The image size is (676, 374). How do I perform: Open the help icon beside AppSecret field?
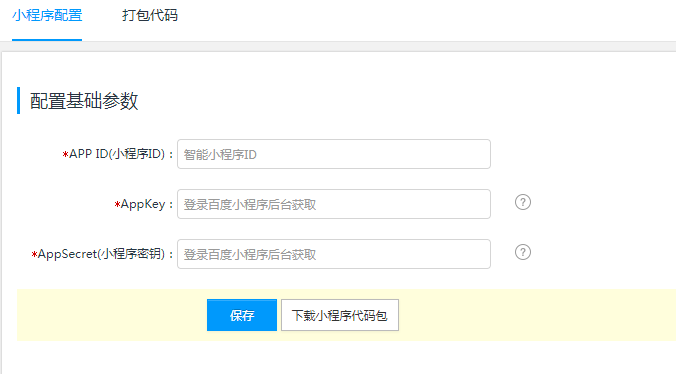523,252
